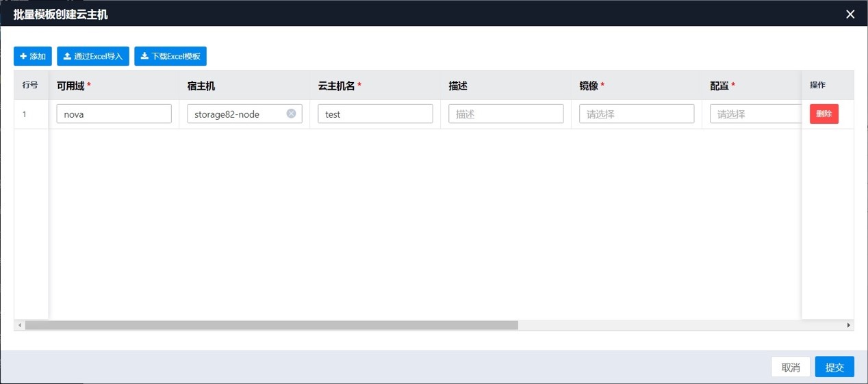
Task: Open the 可用域 field showing nova
Action: 114,114
